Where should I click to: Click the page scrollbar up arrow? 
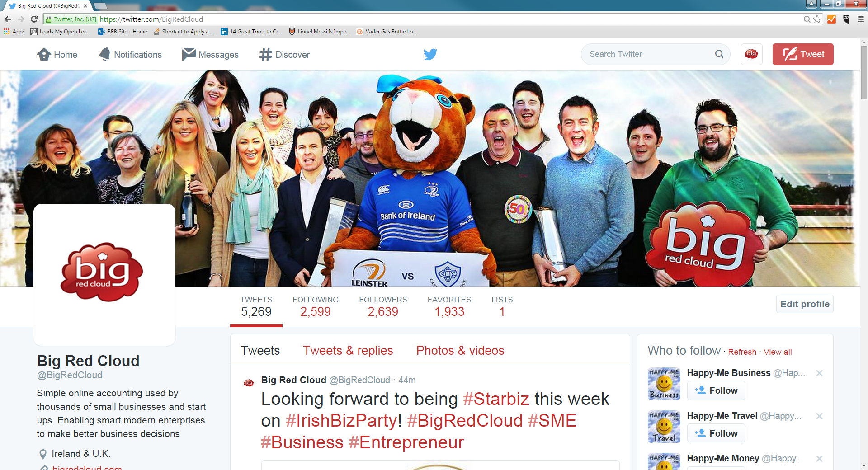pyautogui.click(x=864, y=42)
